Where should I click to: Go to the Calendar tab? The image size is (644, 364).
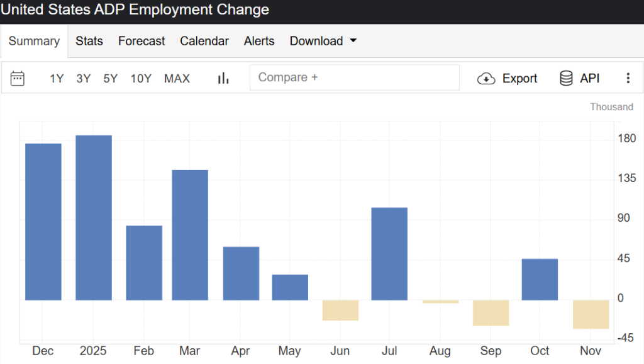204,41
